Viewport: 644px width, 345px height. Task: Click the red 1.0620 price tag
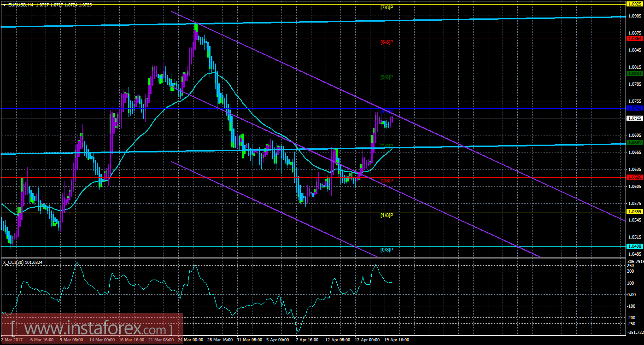click(x=634, y=177)
